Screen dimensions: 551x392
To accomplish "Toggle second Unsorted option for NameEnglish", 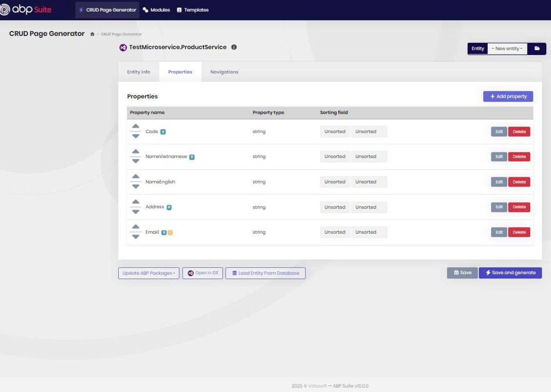I will coord(366,182).
